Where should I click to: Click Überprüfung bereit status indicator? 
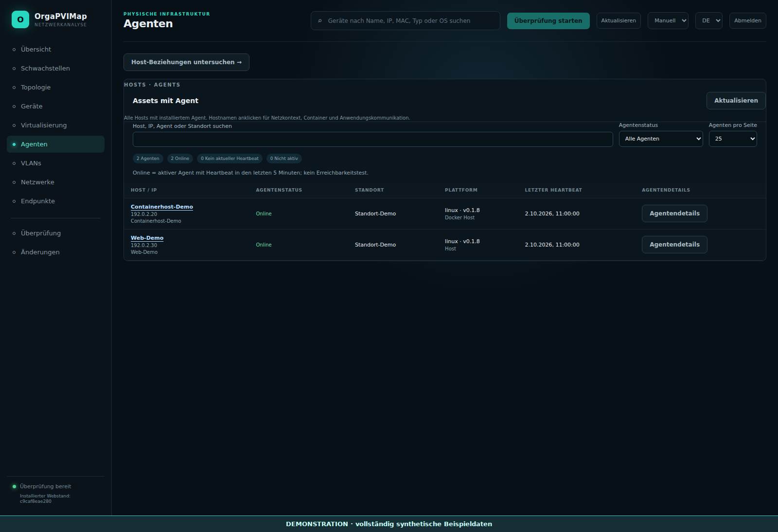pyautogui.click(x=42, y=486)
